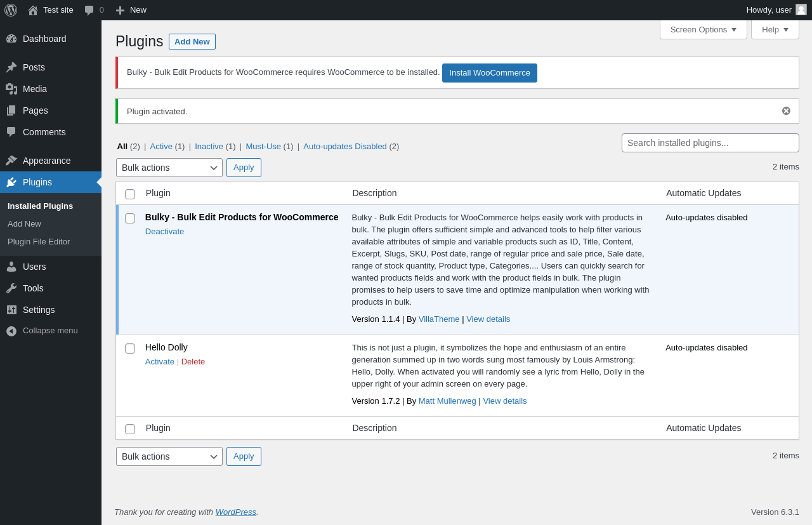Delete the Hello Dolly plugin
812x525 pixels.
click(x=193, y=361)
